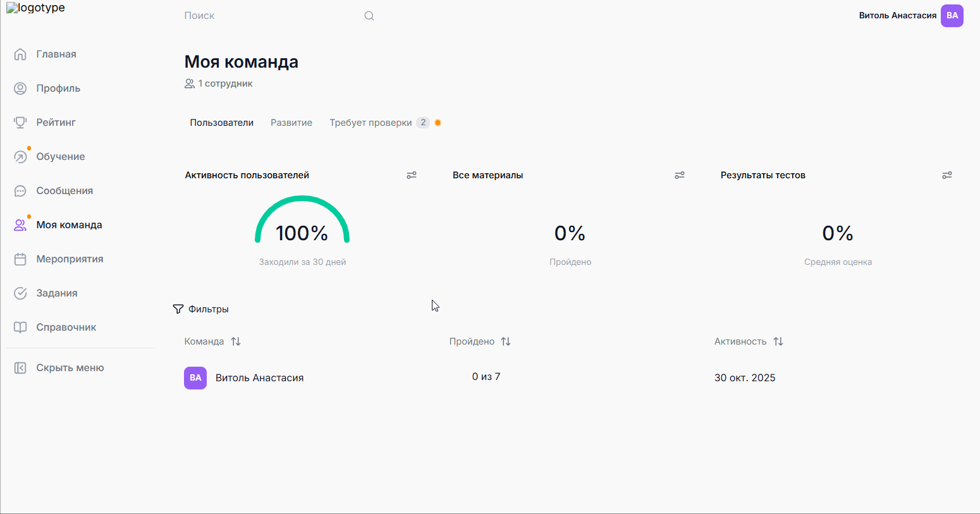Open settings for Активность пользователей widget
The height and width of the screenshot is (514, 980).
click(412, 175)
